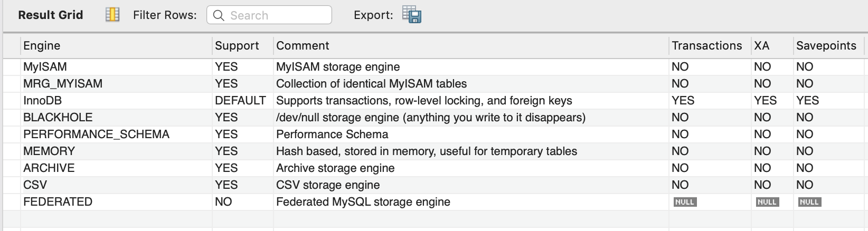Click the NULL Savepoints cell for FEDERATED
This screenshot has width=868, height=231.
click(x=809, y=202)
